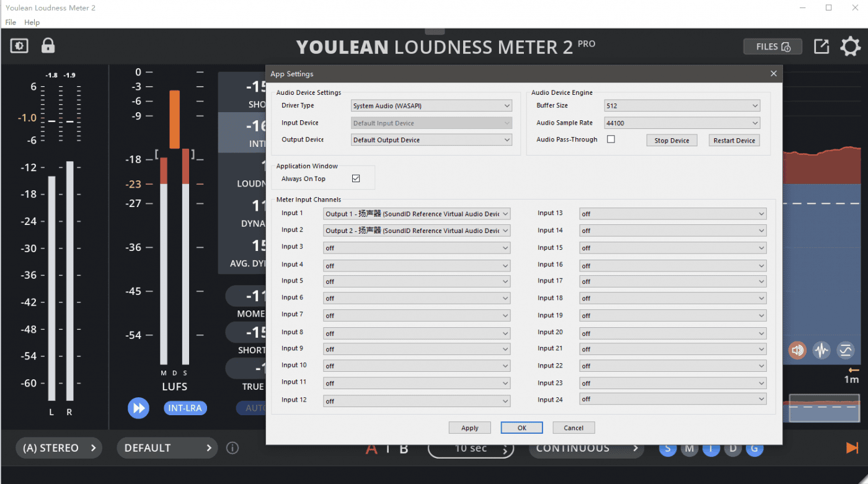Click the distribution curve view icon

[x=846, y=350]
